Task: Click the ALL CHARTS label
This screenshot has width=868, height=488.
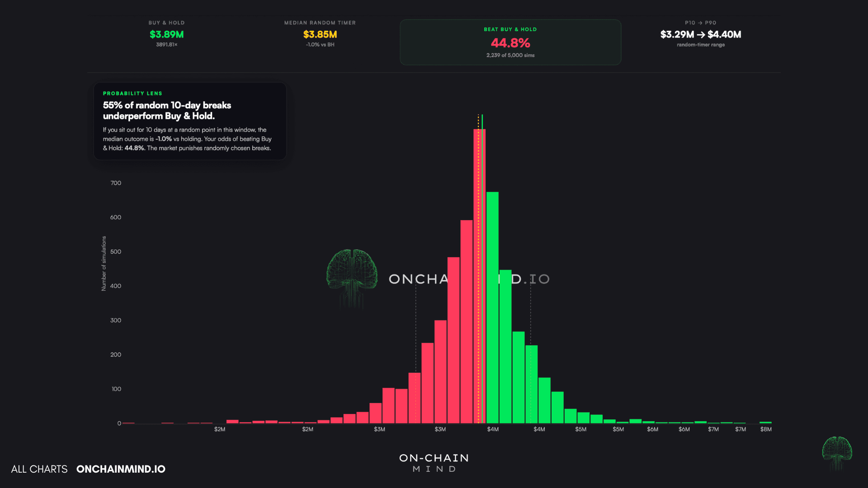Action: tap(39, 469)
